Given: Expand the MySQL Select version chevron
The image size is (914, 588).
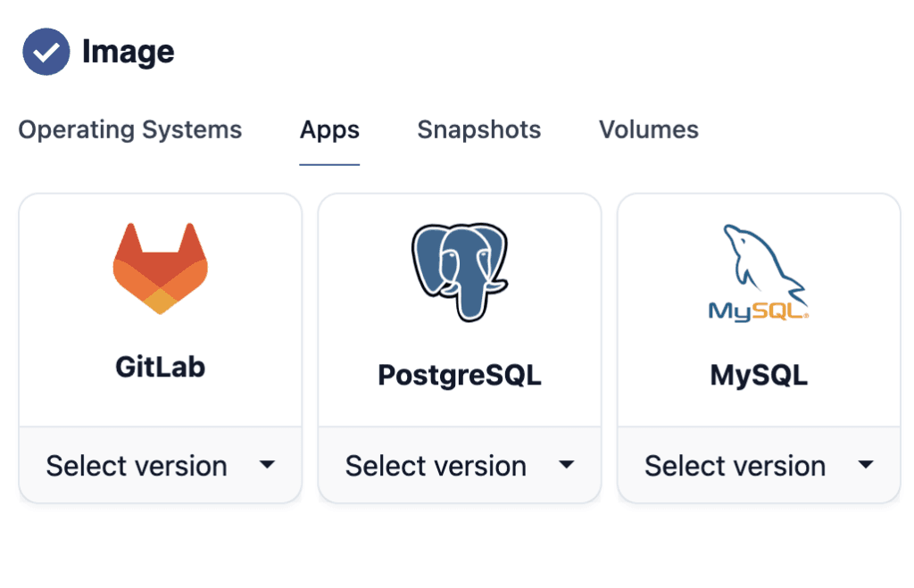Looking at the screenshot, I should point(865,465).
